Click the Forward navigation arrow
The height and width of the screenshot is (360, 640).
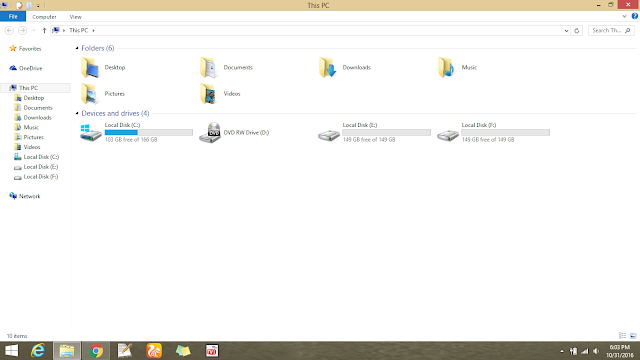coord(22,31)
